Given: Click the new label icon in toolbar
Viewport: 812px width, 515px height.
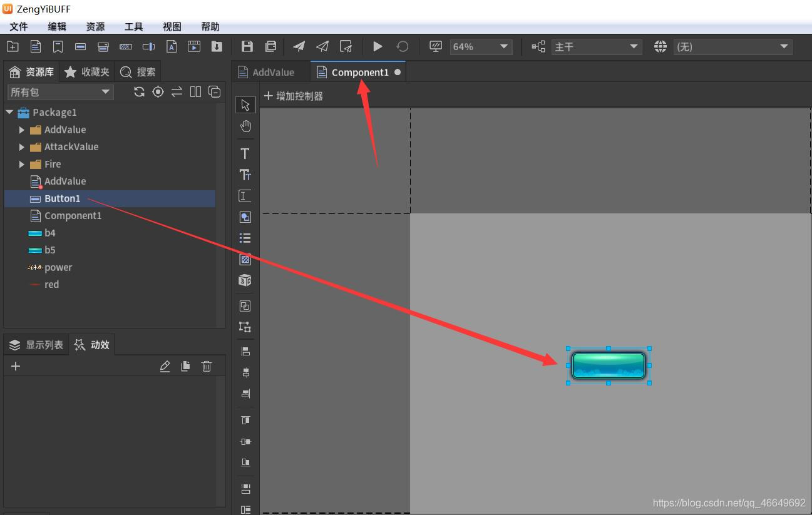Looking at the screenshot, I should (58, 46).
